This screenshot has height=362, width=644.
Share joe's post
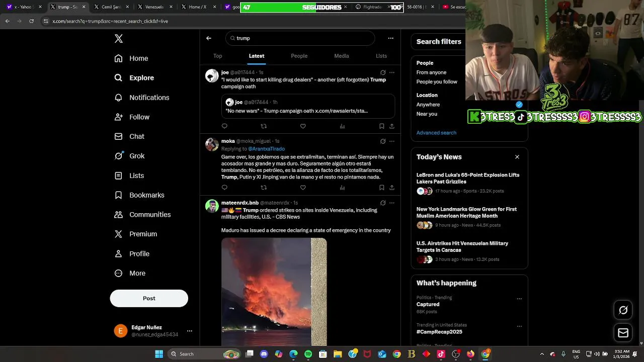392,126
